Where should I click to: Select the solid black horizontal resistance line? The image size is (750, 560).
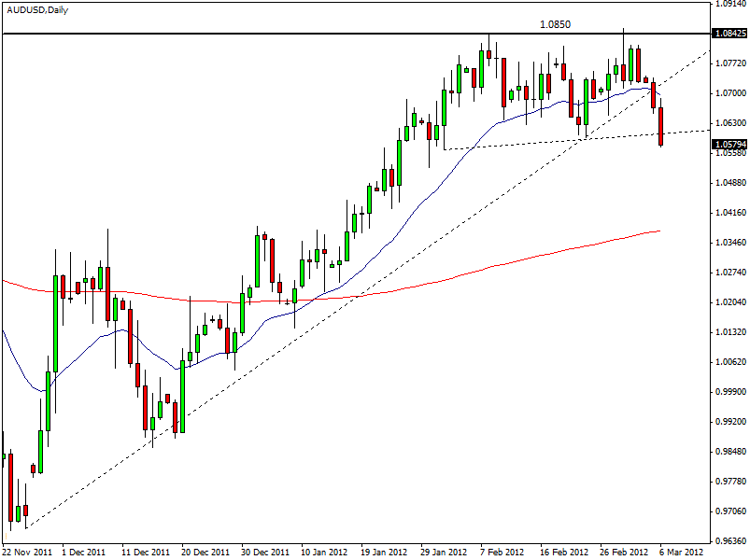[x=280, y=34]
